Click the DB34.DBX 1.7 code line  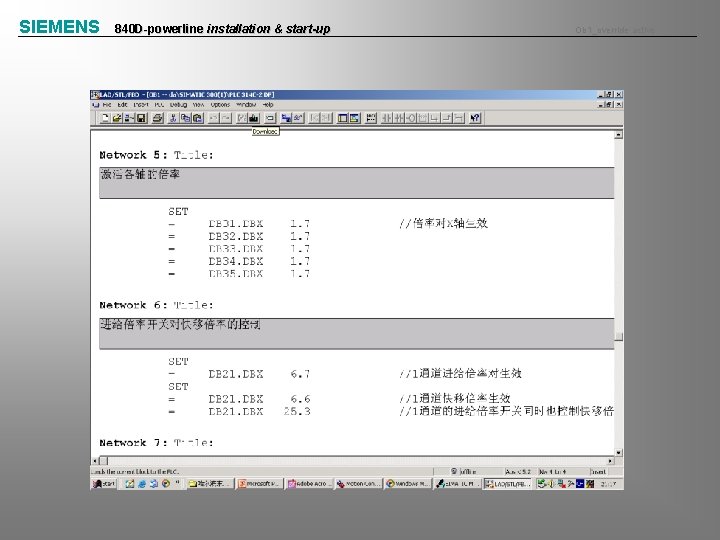click(x=239, y=261)
